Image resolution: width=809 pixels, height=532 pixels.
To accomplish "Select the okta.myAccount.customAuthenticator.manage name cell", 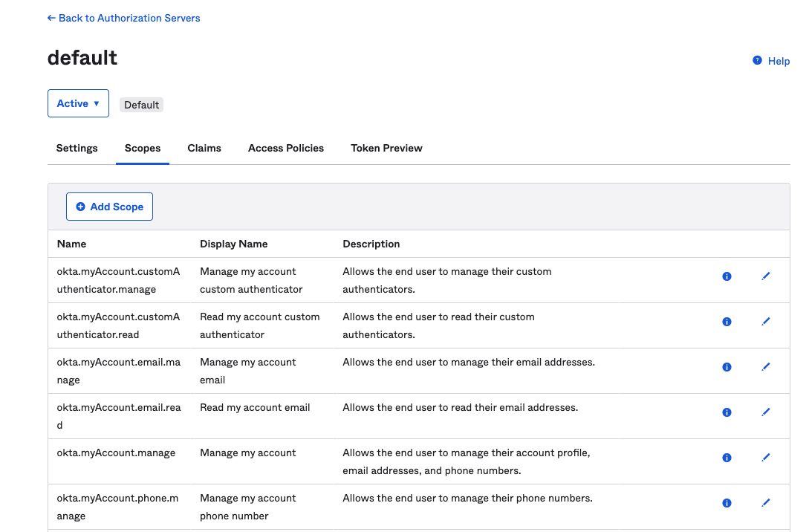I will [x=119, y=280].
